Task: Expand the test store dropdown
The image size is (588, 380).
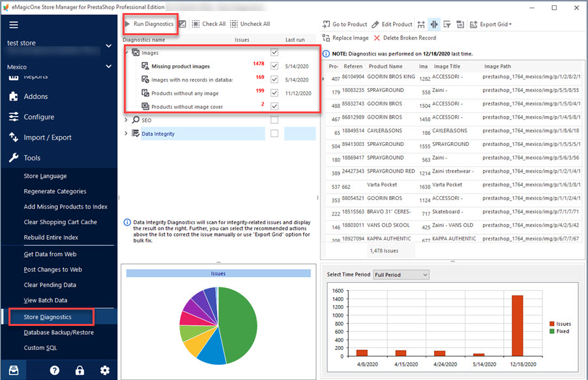Action: click(108, 46)
